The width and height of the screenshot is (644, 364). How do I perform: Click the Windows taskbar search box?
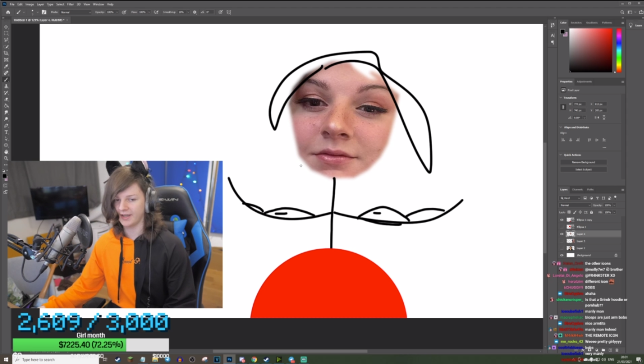(x=56, y=359)
